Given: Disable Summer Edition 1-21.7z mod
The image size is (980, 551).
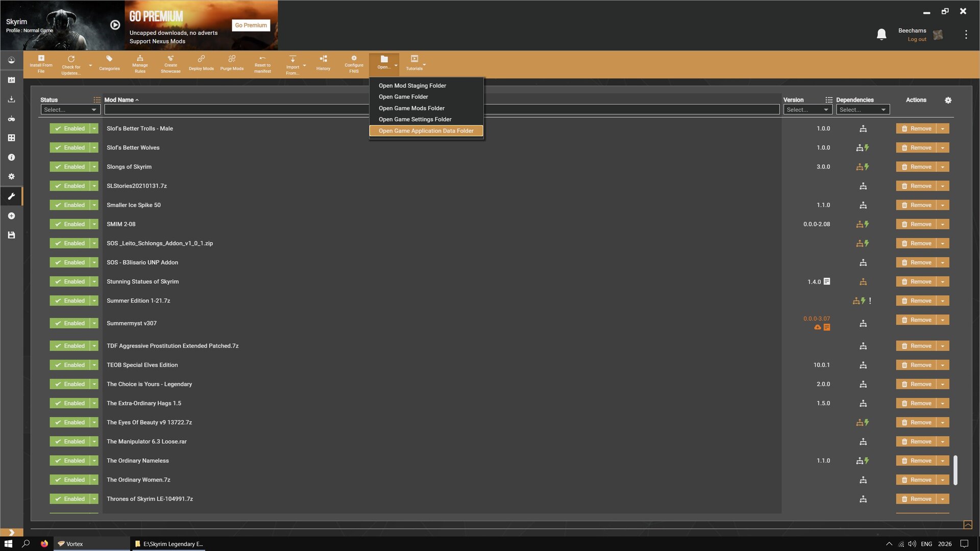Looking at the screenshot, I should pyautogui.click(x=69, y=300).
